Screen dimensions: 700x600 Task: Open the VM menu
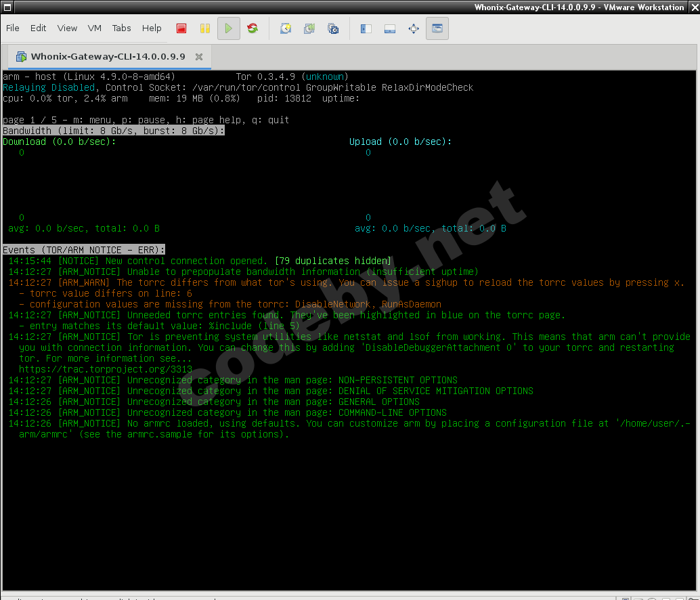click(x=95, y=28)
